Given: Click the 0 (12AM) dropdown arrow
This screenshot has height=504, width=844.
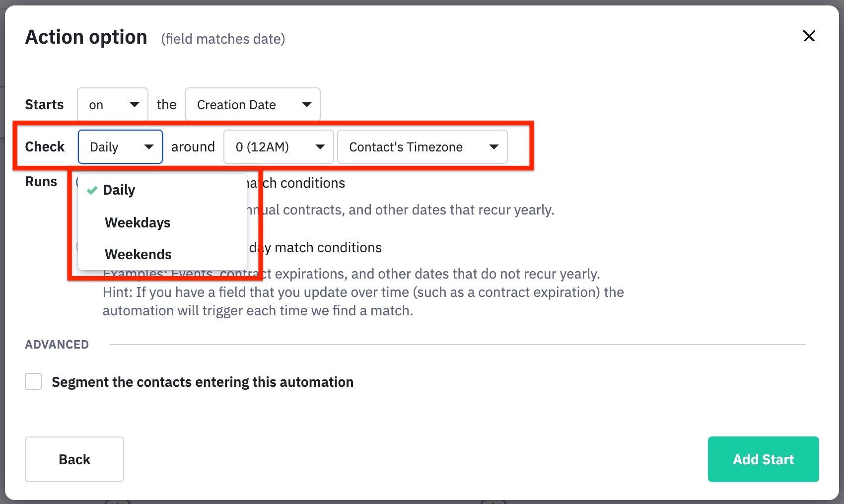Looking at the screenshot, I should pos(320,147).
